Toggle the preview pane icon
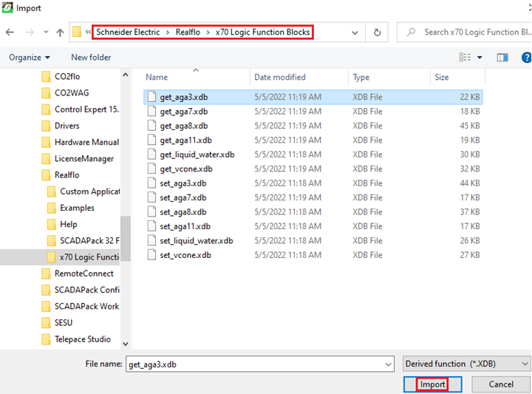This screenshot has height=394, width=532. pos(502,58)
